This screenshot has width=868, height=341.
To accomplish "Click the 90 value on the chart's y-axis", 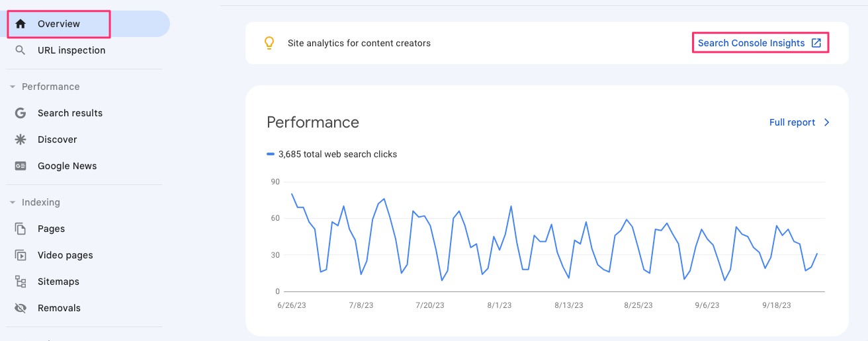I will (275, 182).
